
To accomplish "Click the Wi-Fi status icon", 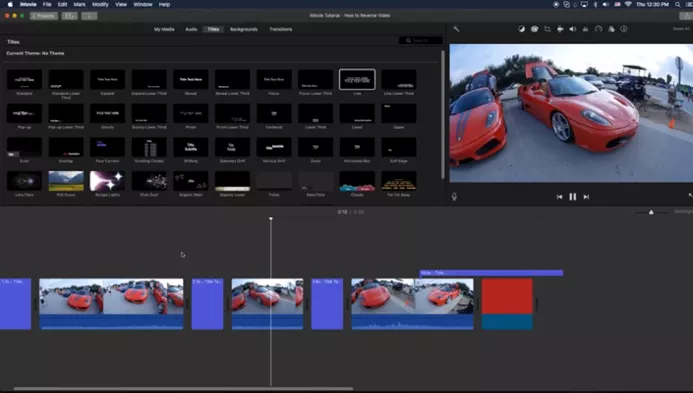I will click(x=628, y=4).
